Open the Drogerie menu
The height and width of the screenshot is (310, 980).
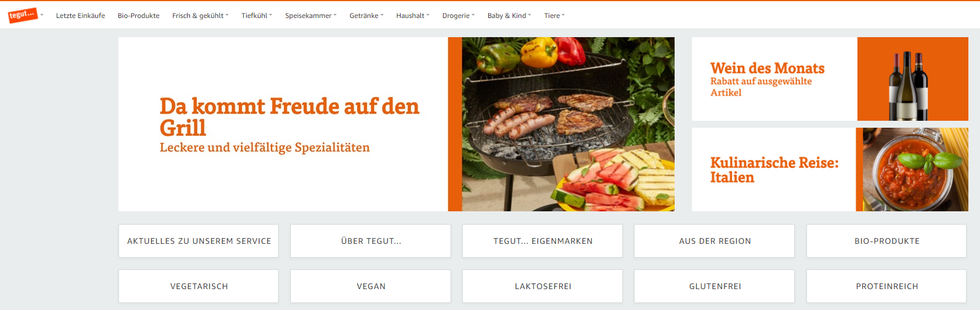click(458, 16)
